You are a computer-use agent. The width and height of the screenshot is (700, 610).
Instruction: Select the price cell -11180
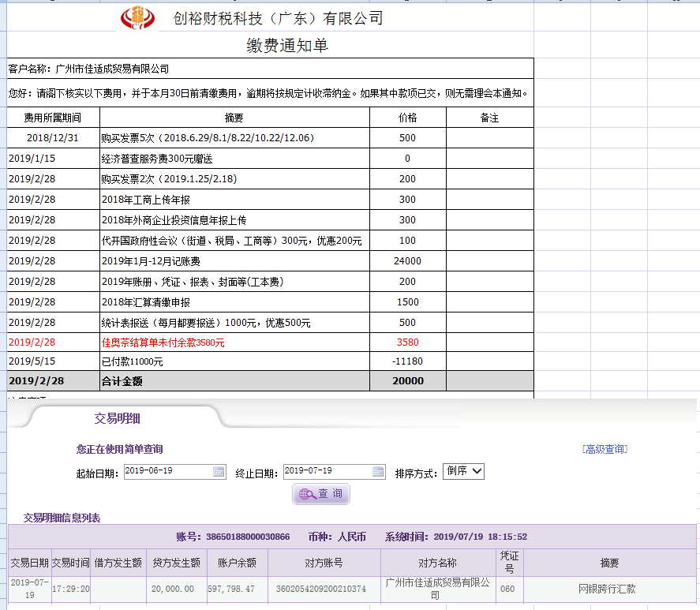[407, 361]
